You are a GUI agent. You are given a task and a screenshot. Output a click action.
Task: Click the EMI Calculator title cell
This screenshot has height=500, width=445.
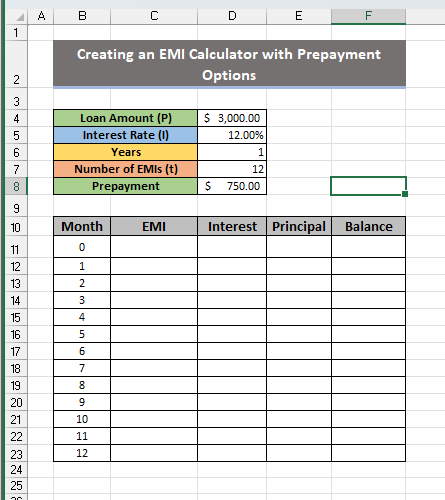click(x=229, y=64)
